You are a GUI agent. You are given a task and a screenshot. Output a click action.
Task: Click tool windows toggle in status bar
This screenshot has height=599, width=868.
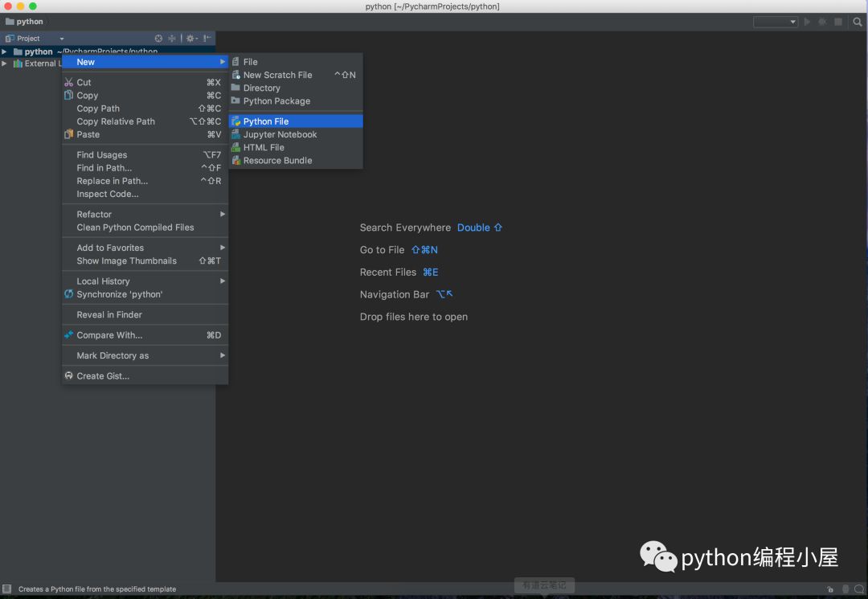(6, 589)
